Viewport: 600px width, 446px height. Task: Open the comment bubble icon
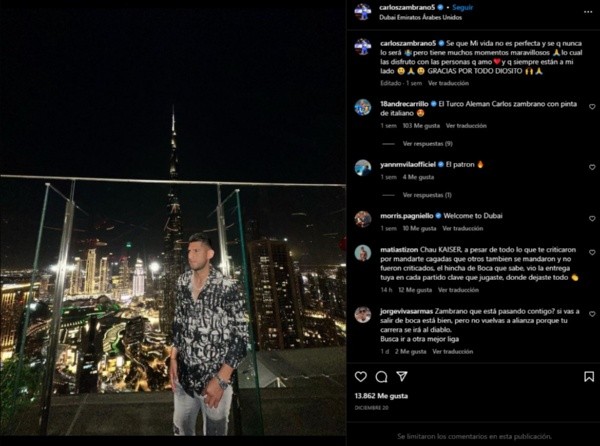381,377
